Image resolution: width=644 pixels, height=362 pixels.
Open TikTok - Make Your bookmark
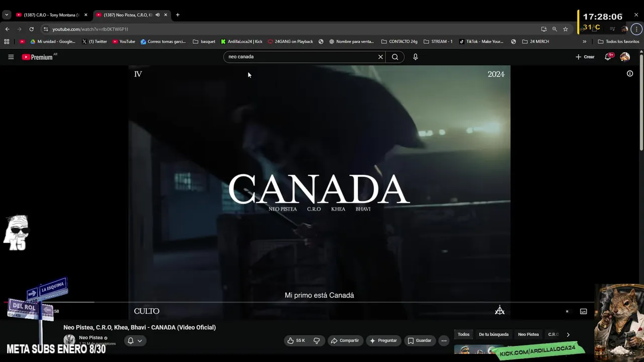(481, 42)
